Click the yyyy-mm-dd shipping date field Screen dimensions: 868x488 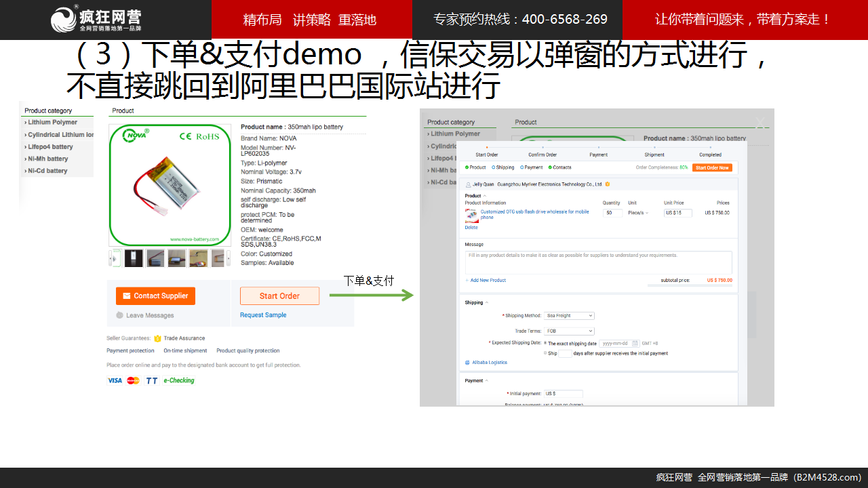pyautogui.click(x=619, y=344)
